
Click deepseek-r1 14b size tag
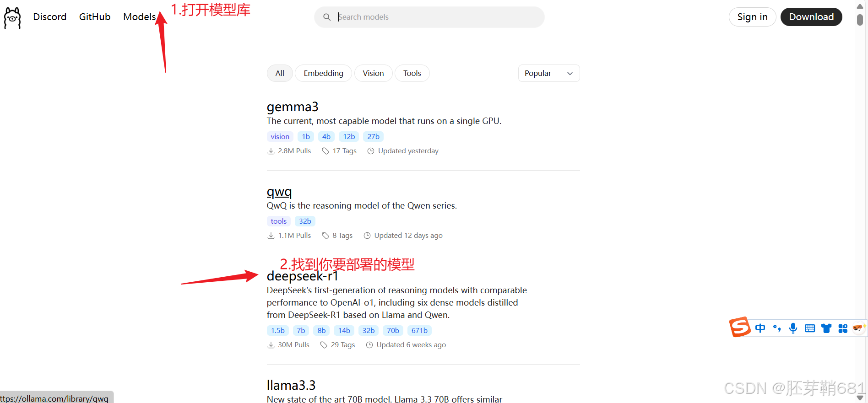pos(344,330)
